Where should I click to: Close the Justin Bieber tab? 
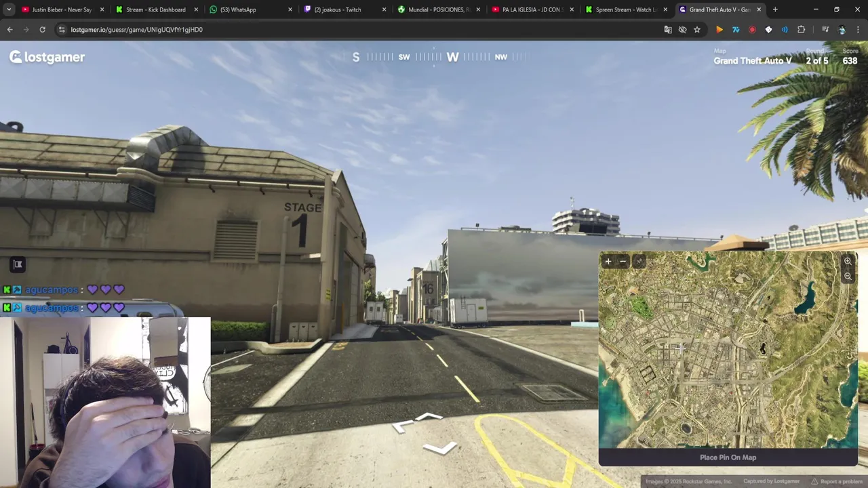tap(102, 9)
